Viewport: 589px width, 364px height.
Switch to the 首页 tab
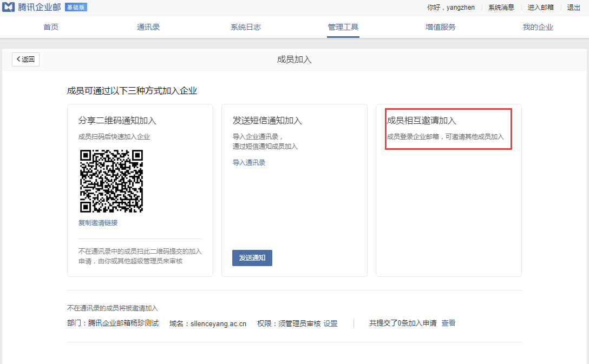(x=51, y=27)
